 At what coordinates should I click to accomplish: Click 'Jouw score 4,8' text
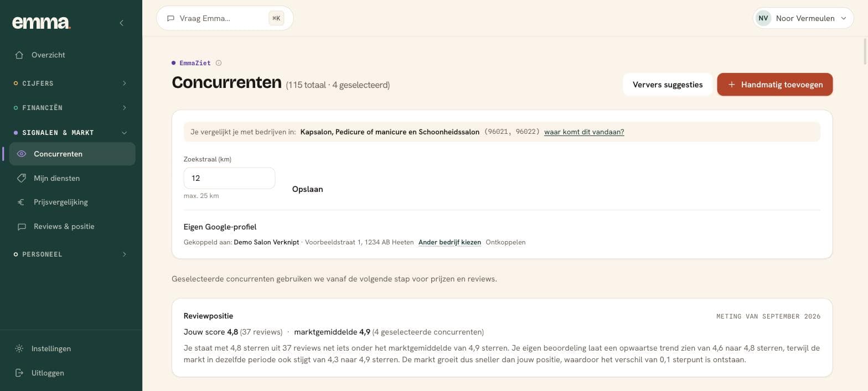coord(211,332)
